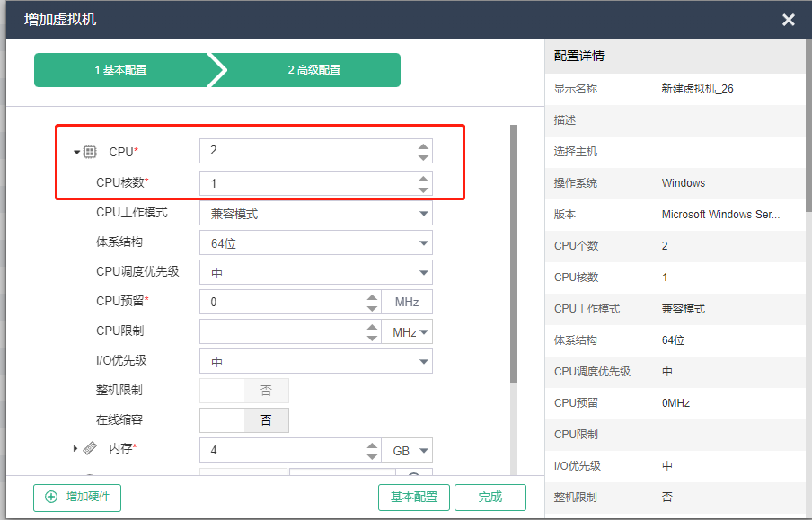Go to step 1 基本配置
Image resolution: width=812 pixels, height=520 pixels.
click(x=120, y=70)
